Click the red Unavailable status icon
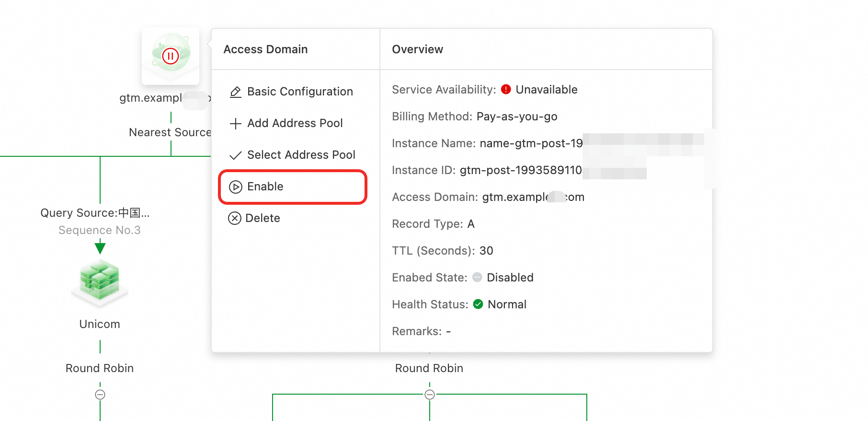The width and height of the screenshot is (868, 421). click(x=506, y=89)
